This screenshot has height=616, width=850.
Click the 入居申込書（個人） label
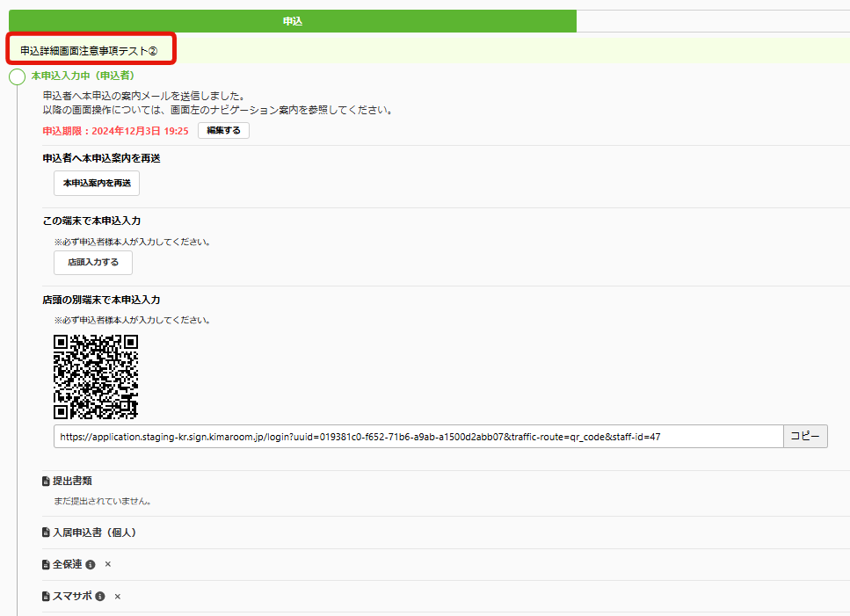(x=94, y=533)
